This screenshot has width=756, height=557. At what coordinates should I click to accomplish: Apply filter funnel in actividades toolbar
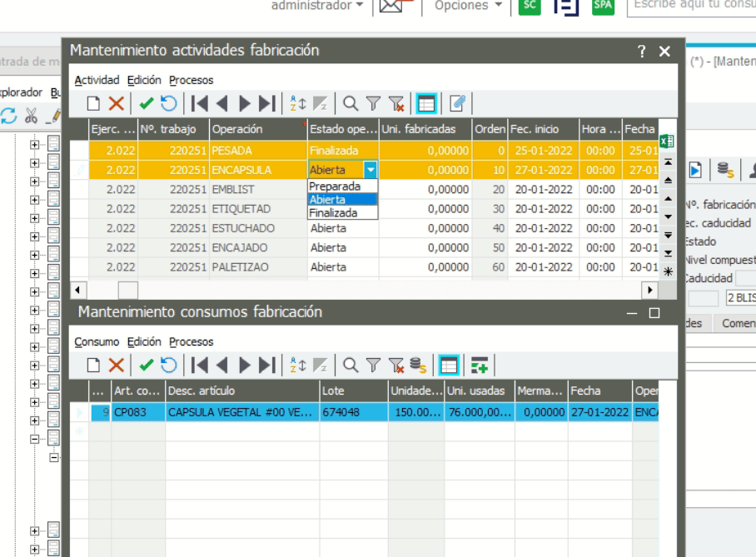[x=373, y=104]
